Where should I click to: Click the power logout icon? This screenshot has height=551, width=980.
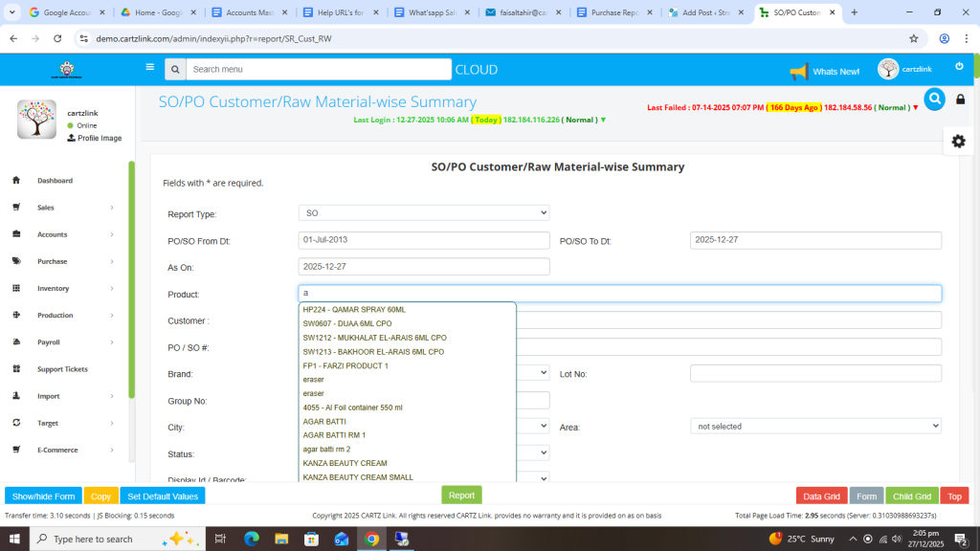pyautogui.click(x=959, y=66)
